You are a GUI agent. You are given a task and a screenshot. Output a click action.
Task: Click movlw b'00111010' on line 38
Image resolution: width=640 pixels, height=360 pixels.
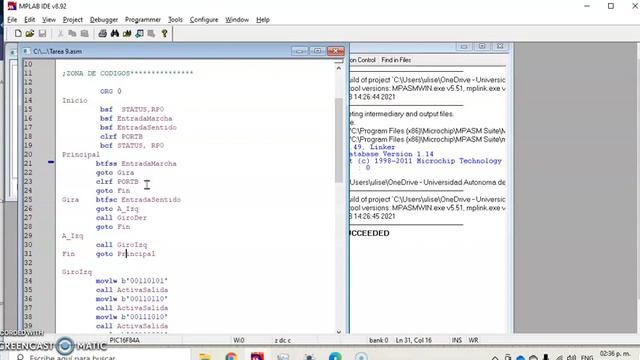point(132,317)
